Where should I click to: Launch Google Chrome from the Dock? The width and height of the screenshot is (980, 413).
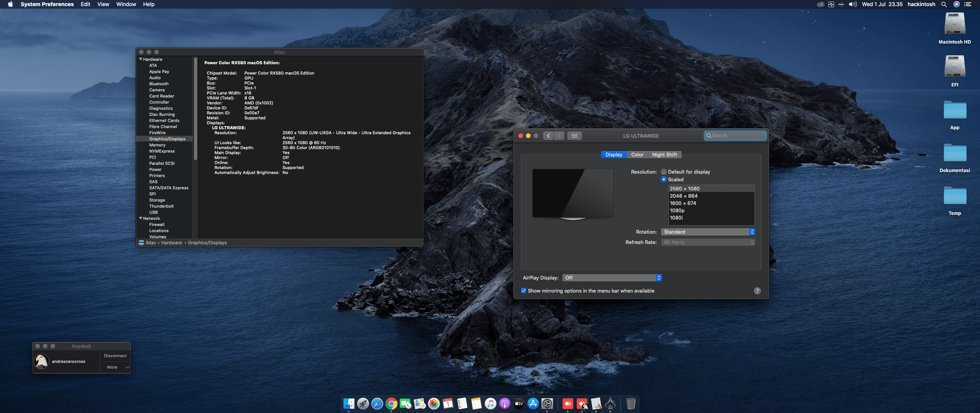pyautogui.click(x=391, y=404)
